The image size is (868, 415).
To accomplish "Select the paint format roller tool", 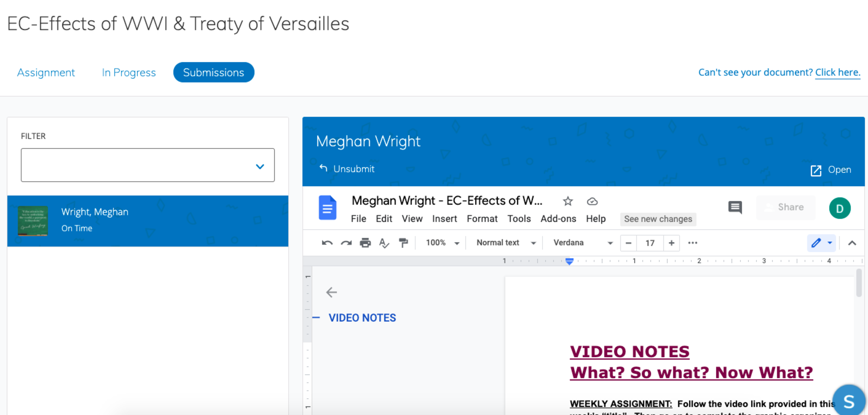I will click(403, 243).
